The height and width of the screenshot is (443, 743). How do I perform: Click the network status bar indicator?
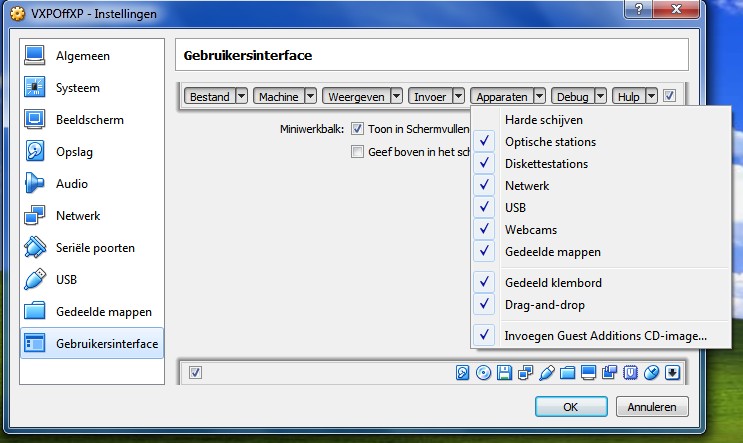coord(526,373)
